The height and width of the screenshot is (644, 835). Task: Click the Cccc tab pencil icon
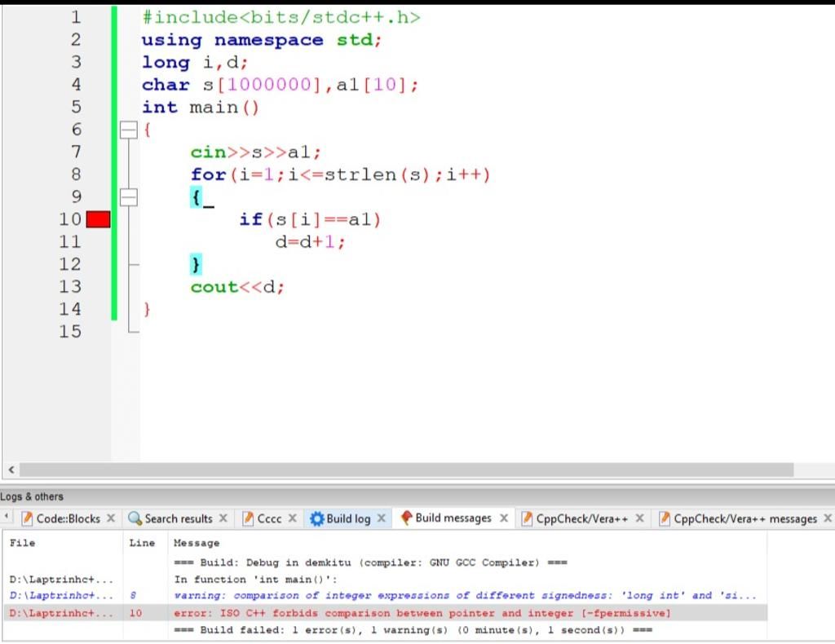[x=247, y=518]
